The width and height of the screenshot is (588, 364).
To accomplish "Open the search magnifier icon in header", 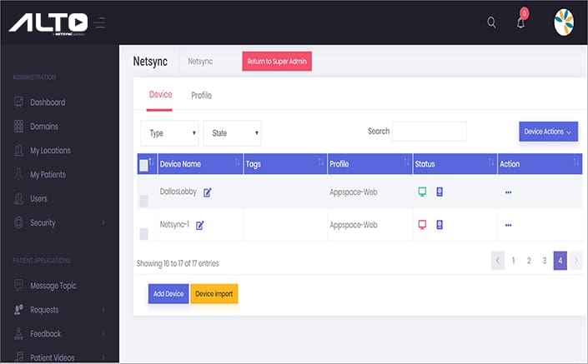I will (x=491, y=22).
